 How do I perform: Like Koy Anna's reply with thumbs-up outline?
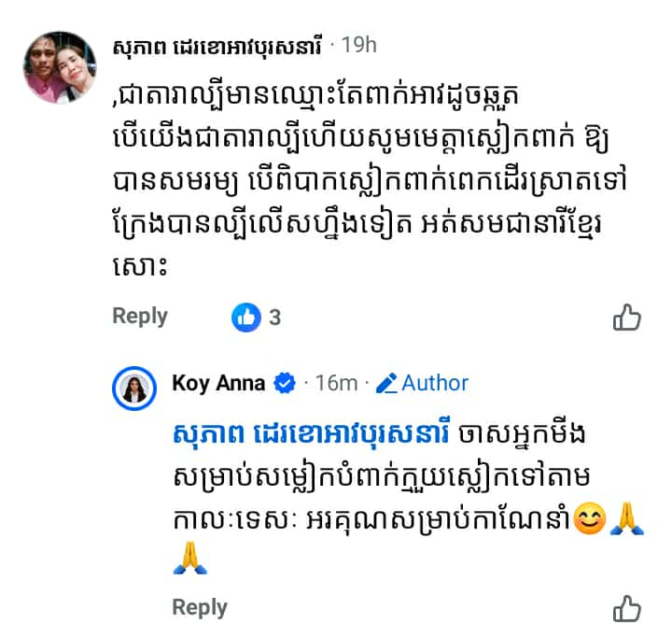point(627,607)
